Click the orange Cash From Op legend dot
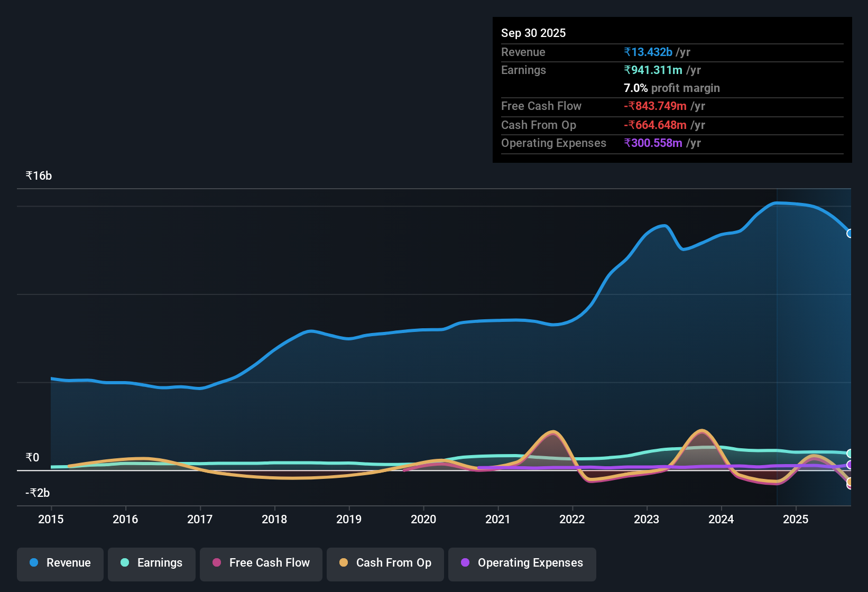 pos(344,563)
